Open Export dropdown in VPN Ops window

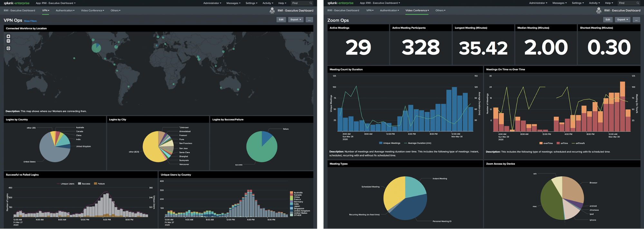tap(296, 20)
